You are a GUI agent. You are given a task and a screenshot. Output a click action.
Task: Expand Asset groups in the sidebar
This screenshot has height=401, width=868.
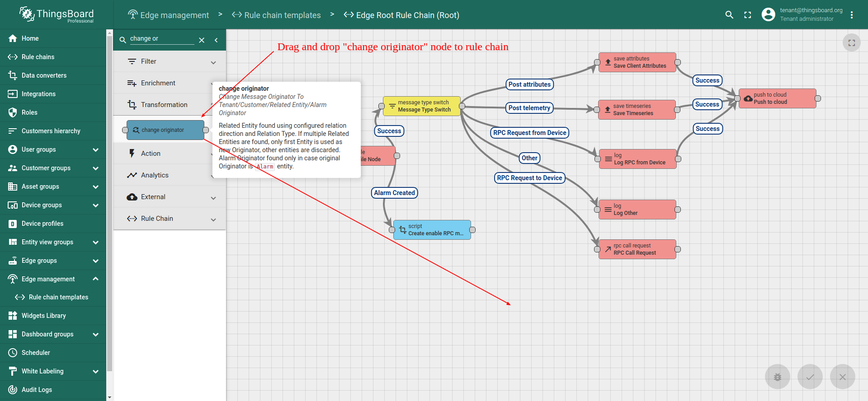(95, 187)
